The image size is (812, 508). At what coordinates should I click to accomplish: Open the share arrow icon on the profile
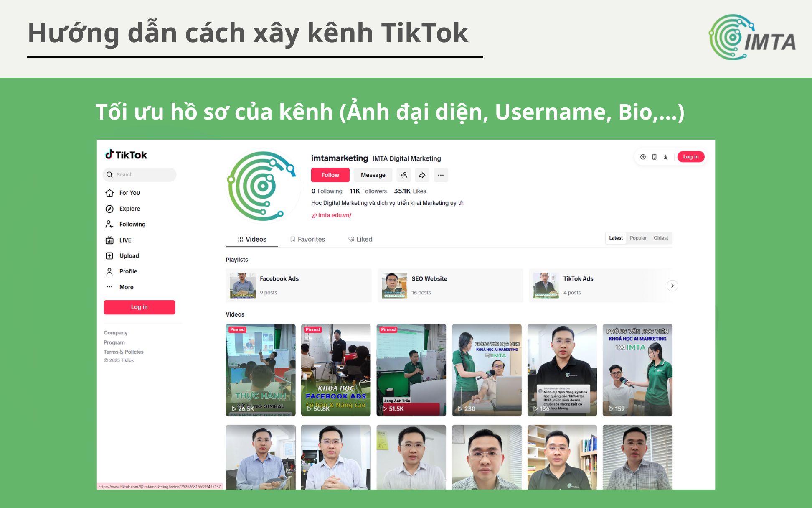422,175
